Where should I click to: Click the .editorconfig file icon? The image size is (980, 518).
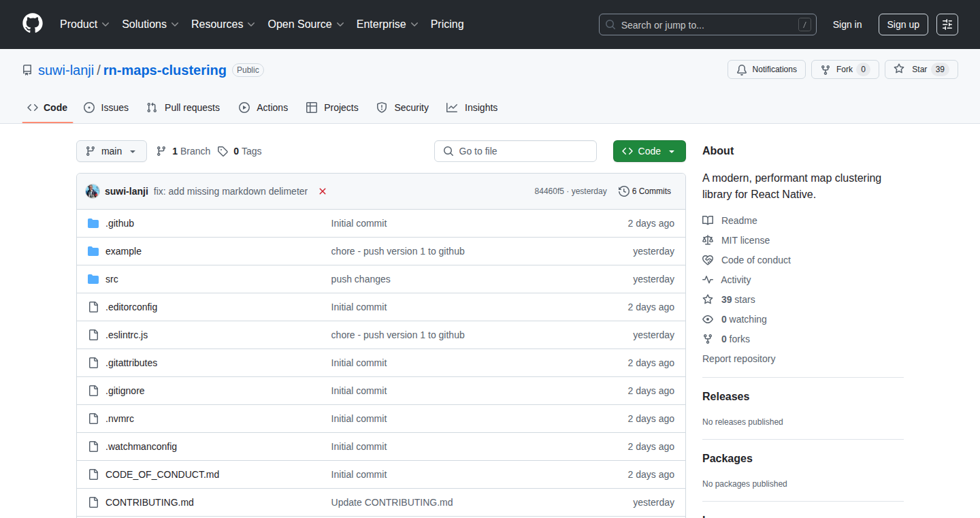click(93, 307)
